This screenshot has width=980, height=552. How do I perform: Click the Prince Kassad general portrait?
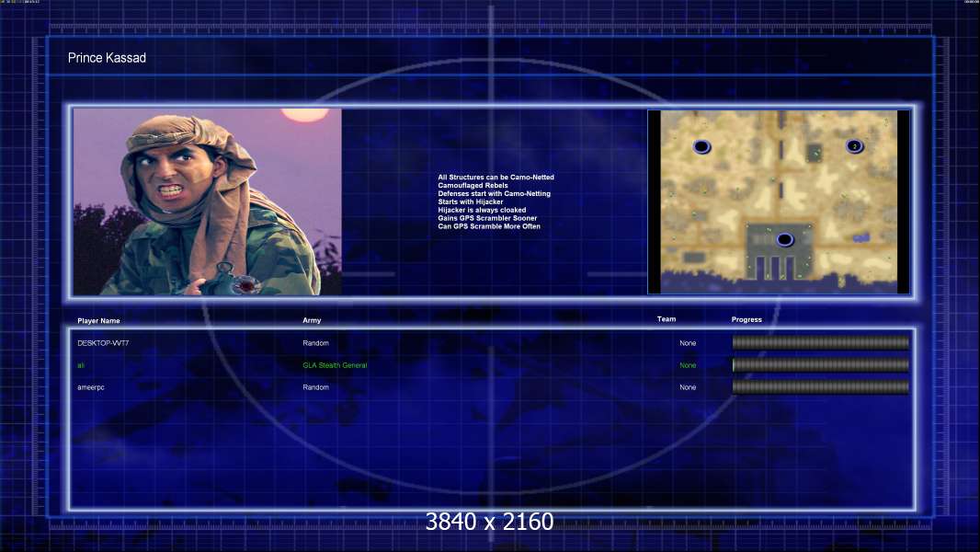click(x=208, y=201)
